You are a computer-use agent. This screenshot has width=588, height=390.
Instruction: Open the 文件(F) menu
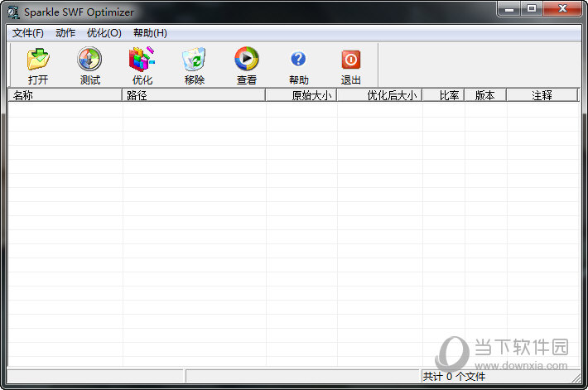pyautogui.click(x=28, y=33)
